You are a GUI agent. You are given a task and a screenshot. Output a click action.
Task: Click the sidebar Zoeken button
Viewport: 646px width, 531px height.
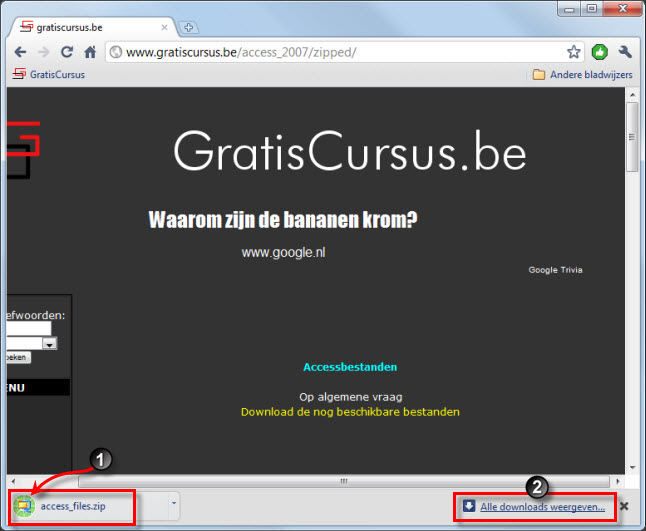(x=19, y=357)
